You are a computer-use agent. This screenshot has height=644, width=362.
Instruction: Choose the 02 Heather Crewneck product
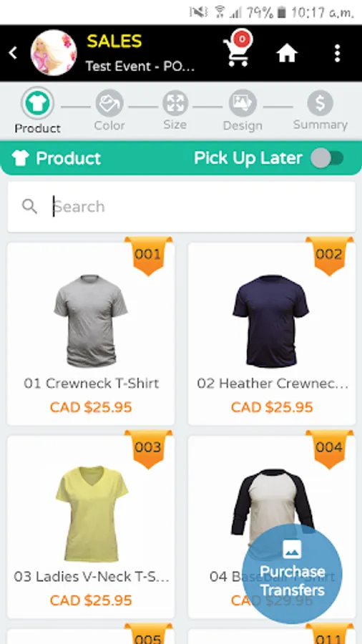coord(272,334)
